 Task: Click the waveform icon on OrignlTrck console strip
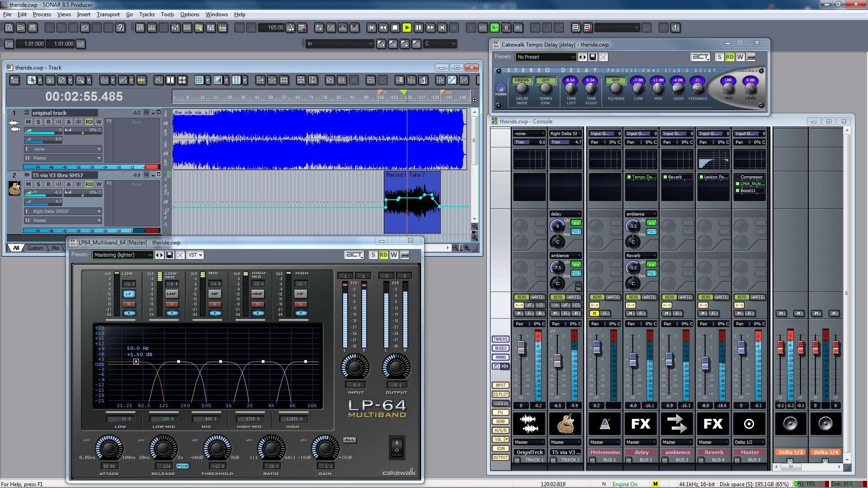point(529,424)
